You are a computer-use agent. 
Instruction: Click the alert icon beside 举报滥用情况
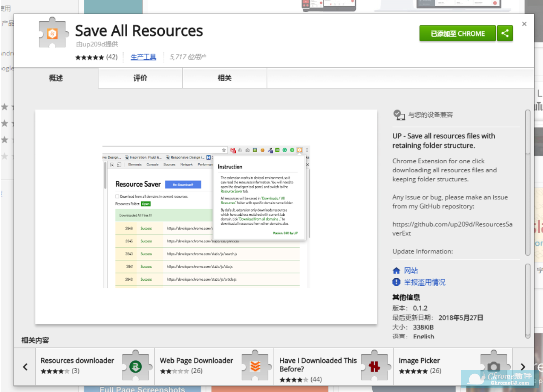(x=396, y=282)
